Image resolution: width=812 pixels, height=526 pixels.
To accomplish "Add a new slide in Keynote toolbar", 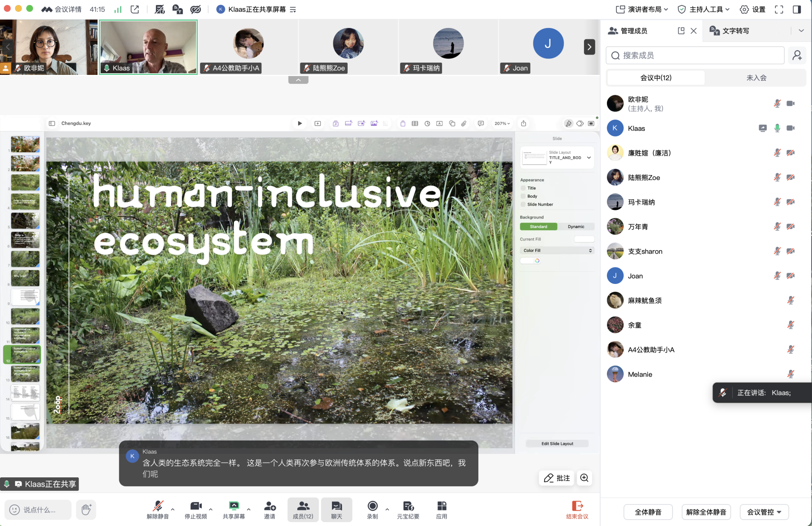I will coord(318,124).
